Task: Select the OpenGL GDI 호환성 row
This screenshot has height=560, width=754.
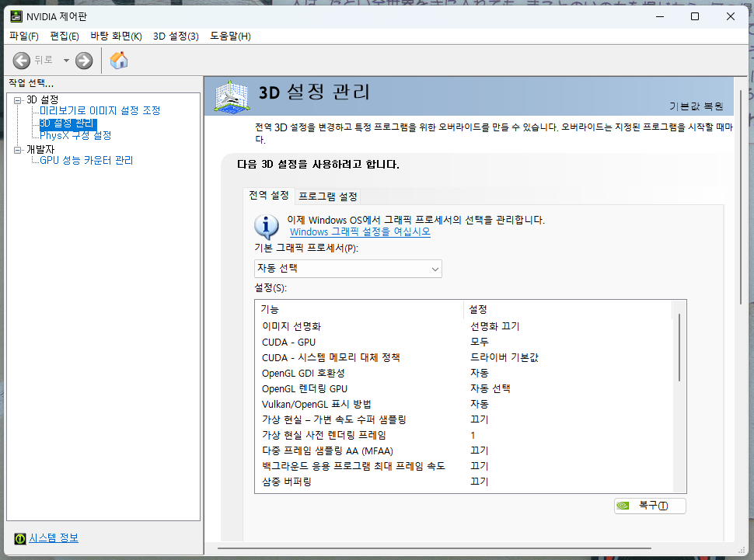Action: [x=466, y=373]
